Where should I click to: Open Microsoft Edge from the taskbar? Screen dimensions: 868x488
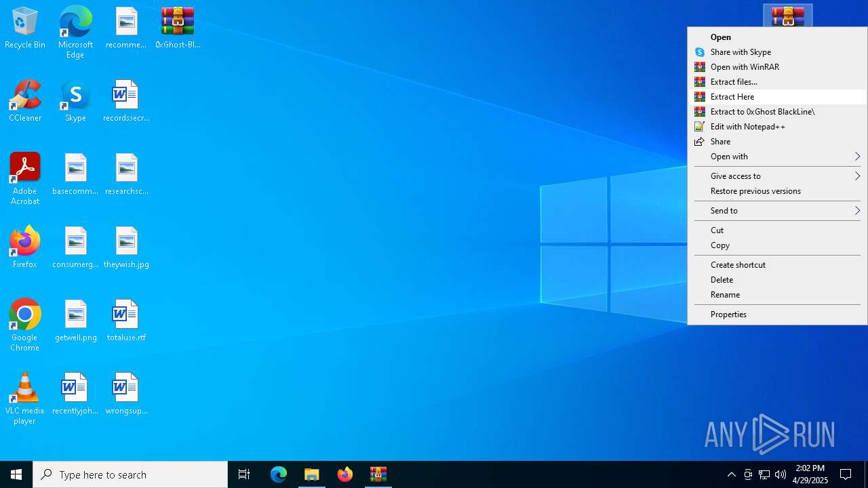click(x=279, y=474)
